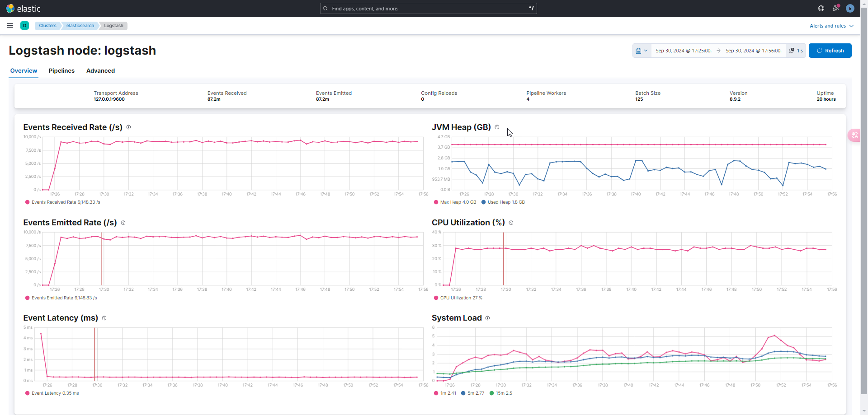The height and width of the screenshot is (415, 868).
Task: Click the pink translate widget at right edge
Action: pyautogui.click(x=854, y=135)
